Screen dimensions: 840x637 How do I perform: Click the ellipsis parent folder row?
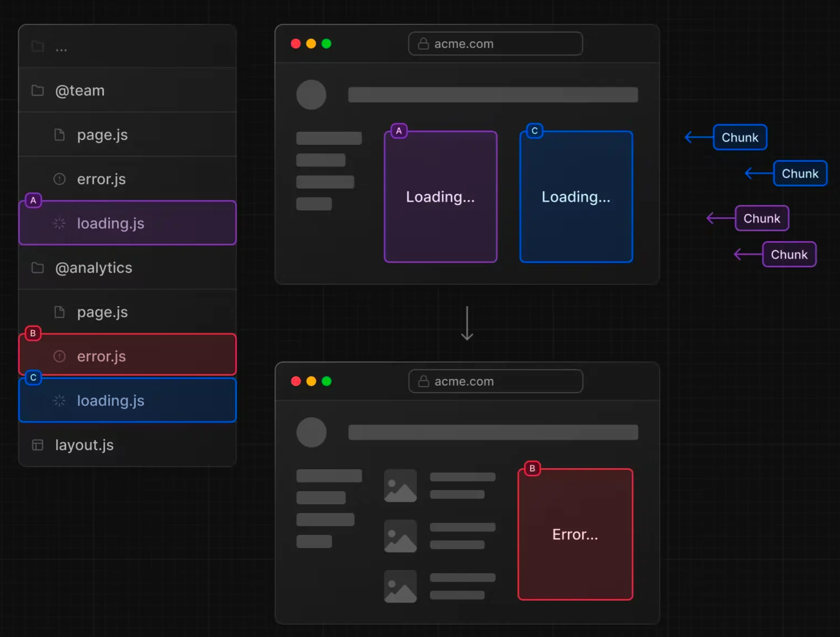(127, 46)
